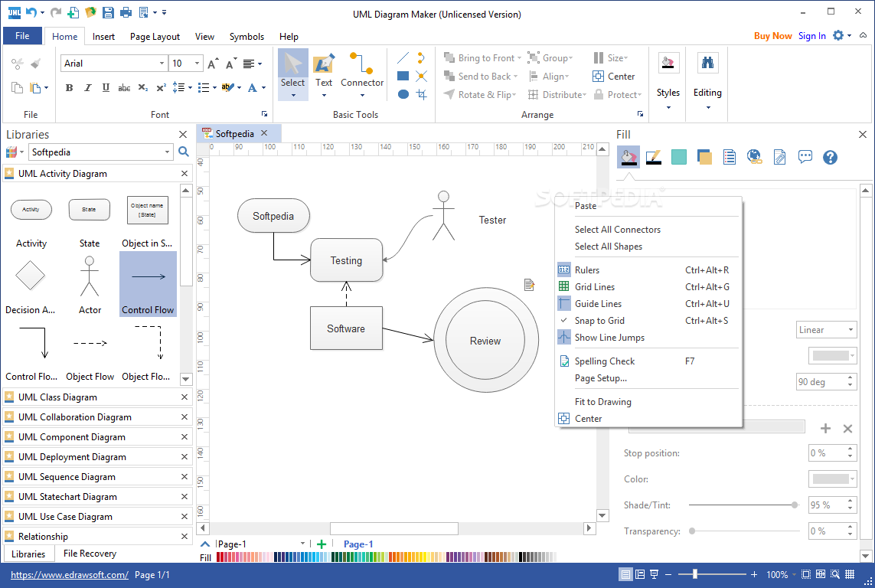Choose Paste from context menu
875x588 pixels.
(648, 206)
